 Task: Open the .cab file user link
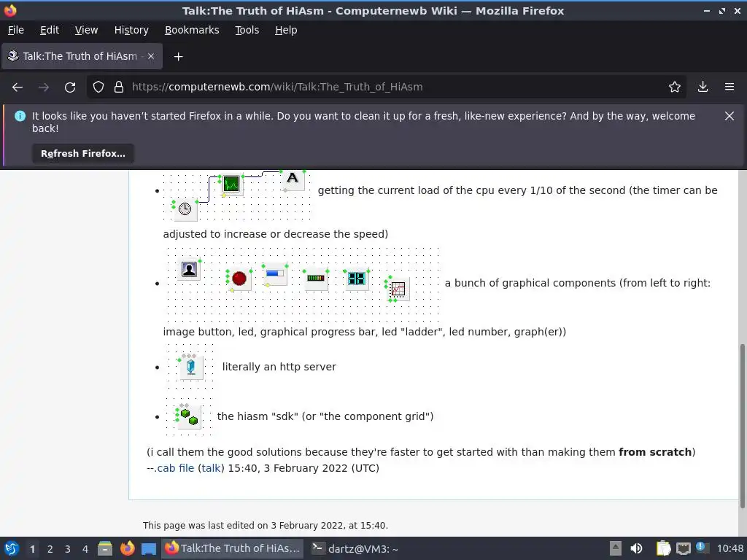(x=175, y=468)
